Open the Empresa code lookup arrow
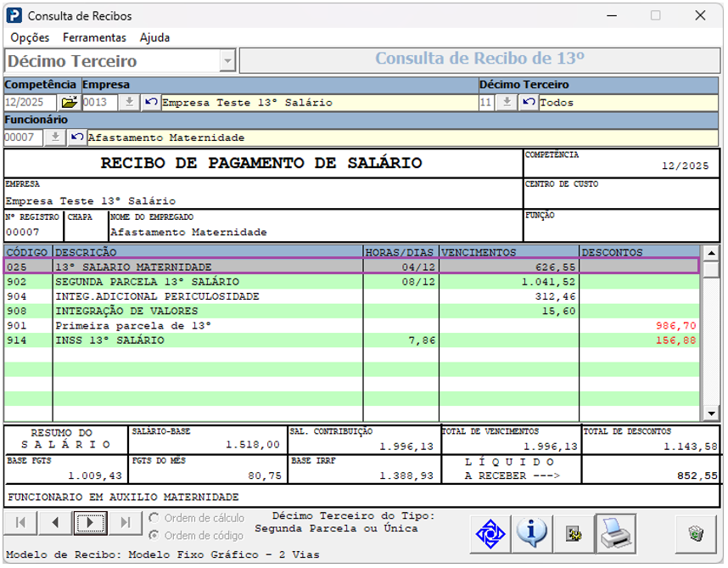Image resolution: width=728 pixels, height=568 pixels. tap(128, 103)
